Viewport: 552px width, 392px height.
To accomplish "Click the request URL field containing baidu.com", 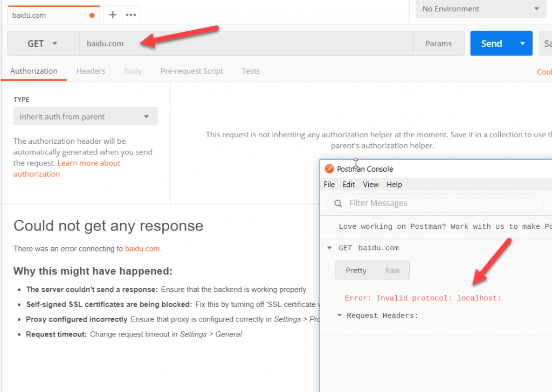I will (246, 44).
